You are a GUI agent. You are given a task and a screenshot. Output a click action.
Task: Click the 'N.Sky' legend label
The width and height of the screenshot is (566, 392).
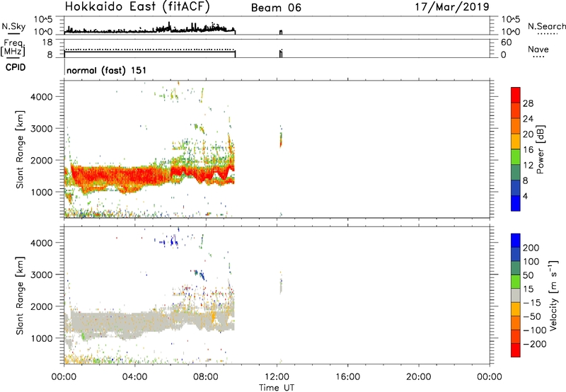(13, 26)
